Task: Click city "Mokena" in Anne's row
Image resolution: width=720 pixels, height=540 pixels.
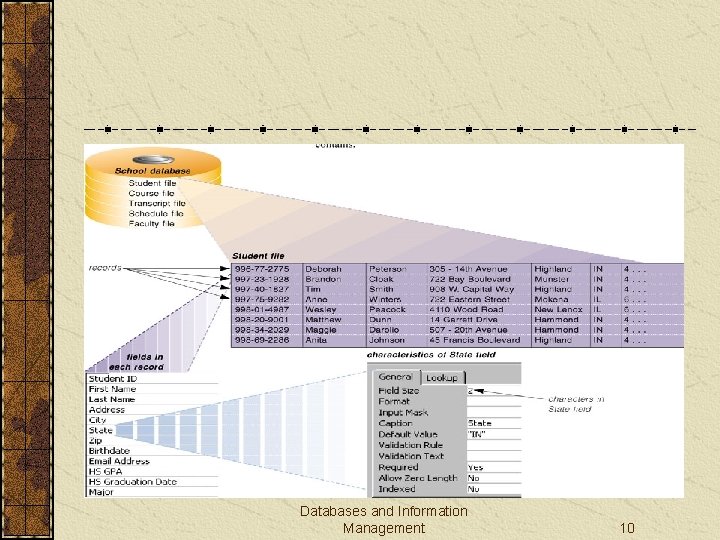Action: click(551, 299)
